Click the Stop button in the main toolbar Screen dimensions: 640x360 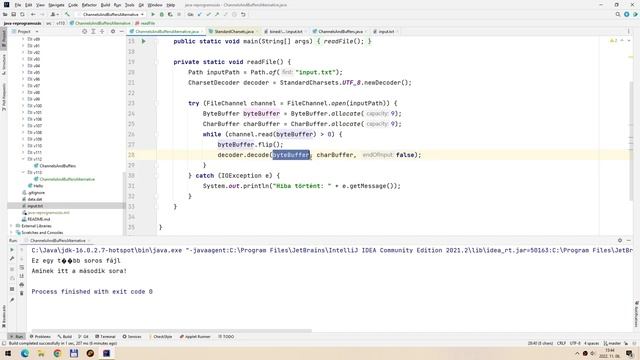(x=179, y=14)
